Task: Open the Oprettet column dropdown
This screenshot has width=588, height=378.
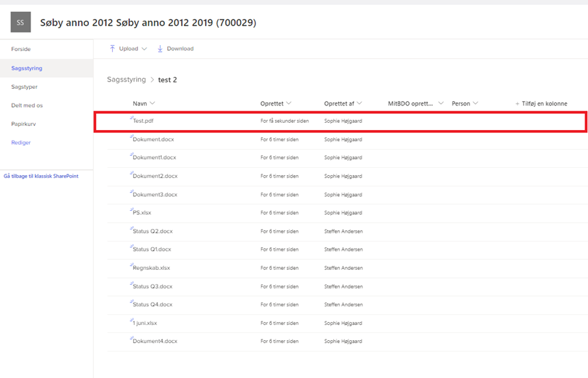Action: click(x=289, y=103)
